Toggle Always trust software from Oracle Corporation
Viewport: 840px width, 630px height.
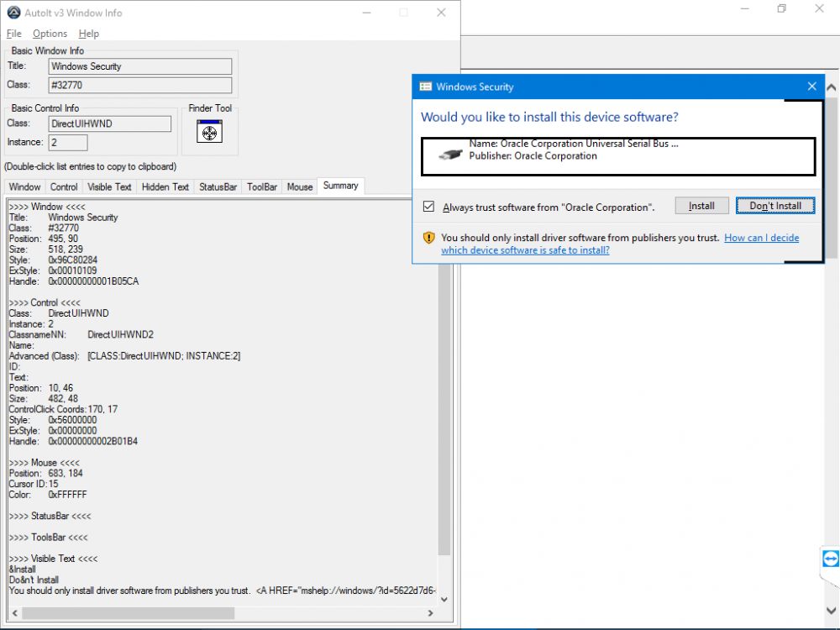(x=428, y=207)
